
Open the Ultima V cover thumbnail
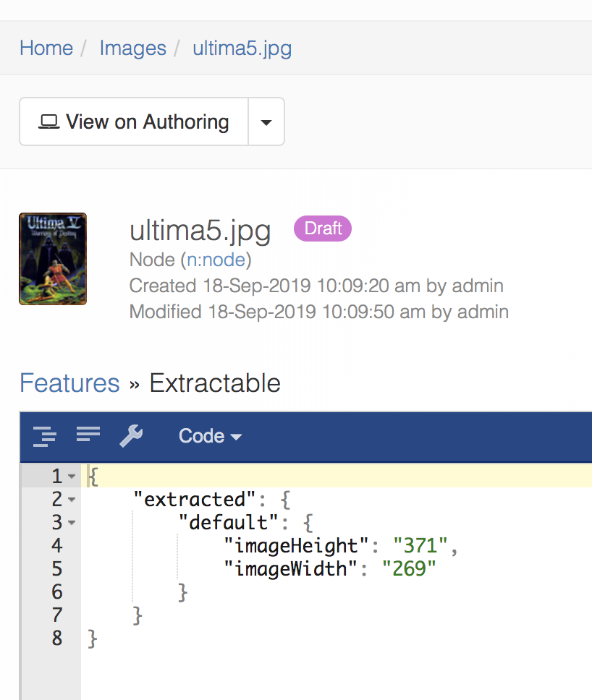point(53,259)
